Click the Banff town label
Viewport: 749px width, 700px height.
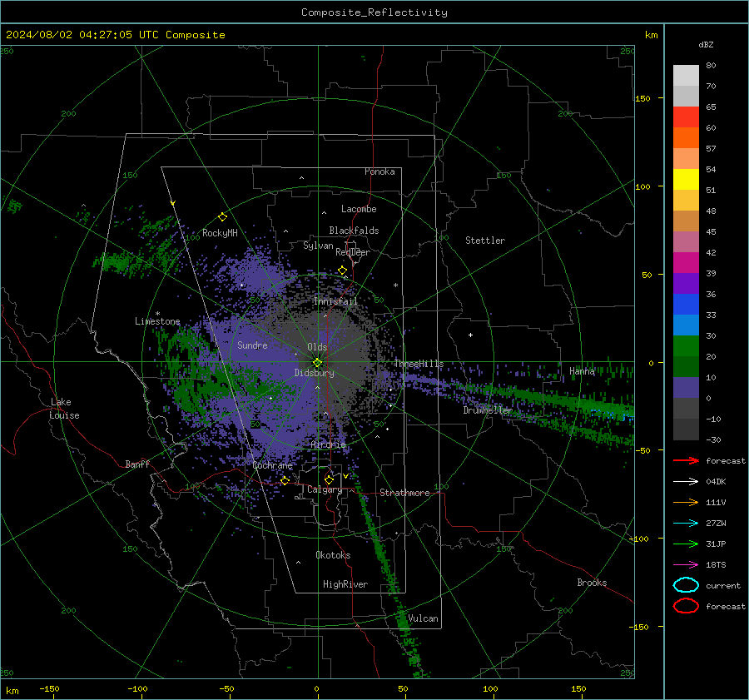click(x=137, y=464)
